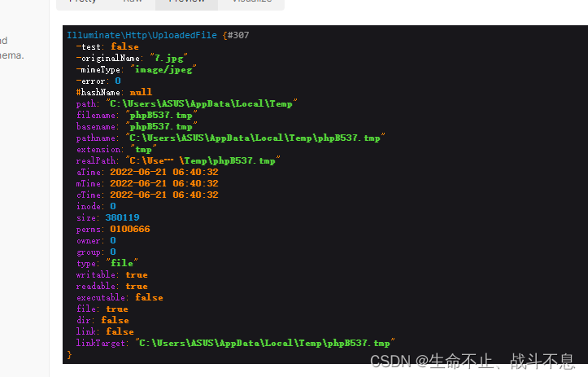Click the cTime timestamp value
588x377 pixels.
click(x=163, y=195)
